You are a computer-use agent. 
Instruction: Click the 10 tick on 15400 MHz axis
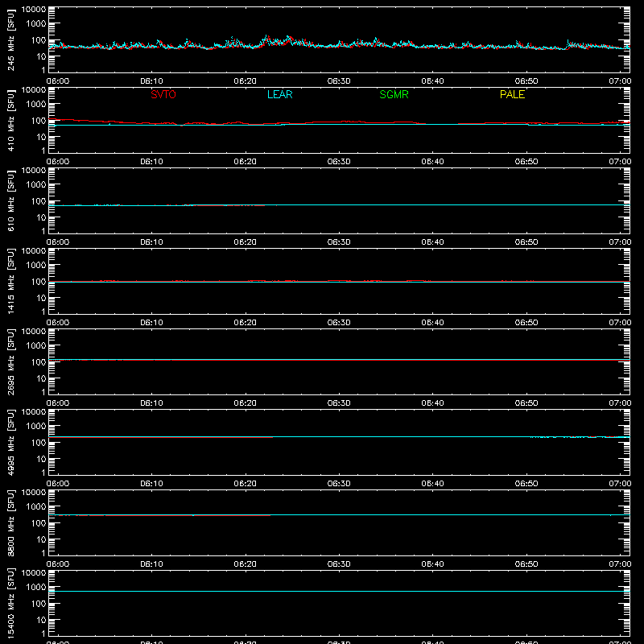[41, 620]
